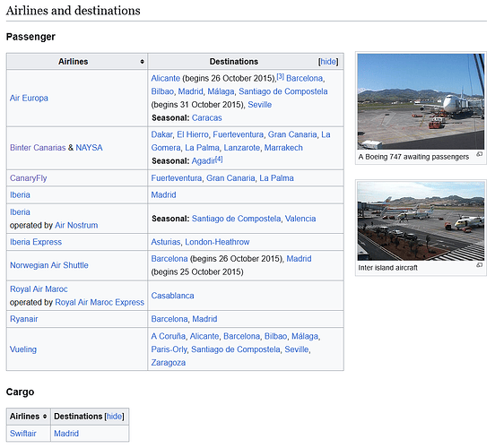
Task: Follow the El Hierro destination link
Action: click(193, 134)
